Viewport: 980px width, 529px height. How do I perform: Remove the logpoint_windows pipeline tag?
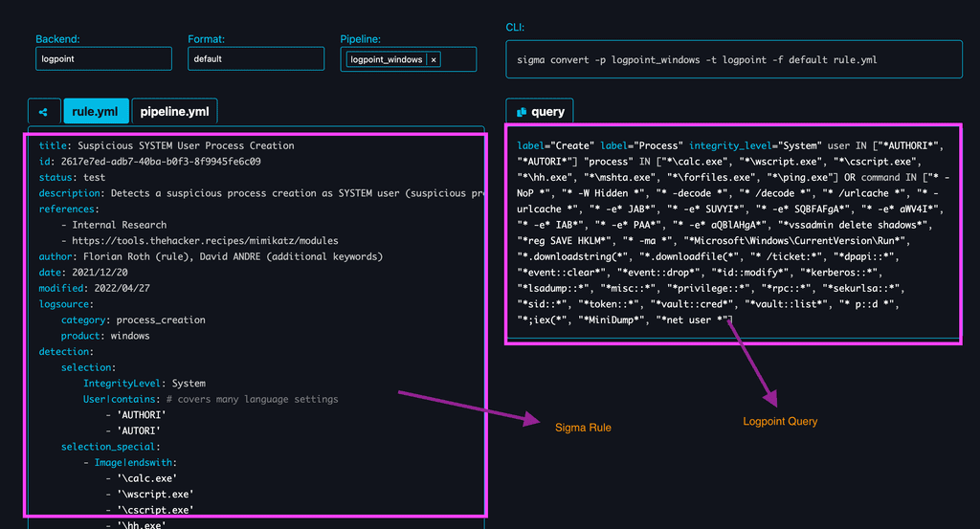tap(434, 59)
